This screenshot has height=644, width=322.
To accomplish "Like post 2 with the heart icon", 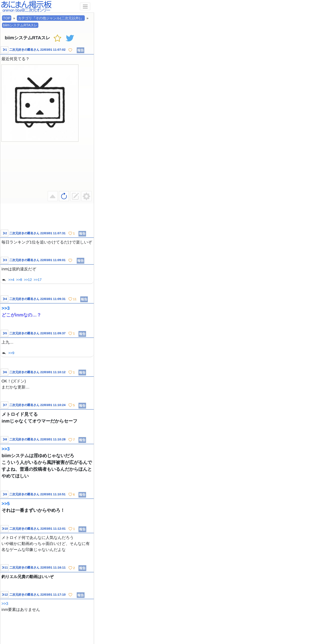I will (70, 233).
